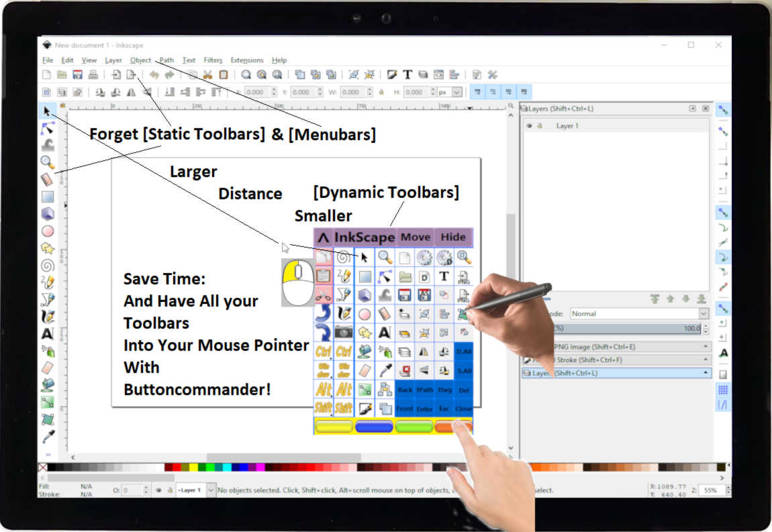This screenshot has width=772, height=532.
Task: Select the Spiral tool in Buttoncommander palette
Action: click(x=344, y=257)
